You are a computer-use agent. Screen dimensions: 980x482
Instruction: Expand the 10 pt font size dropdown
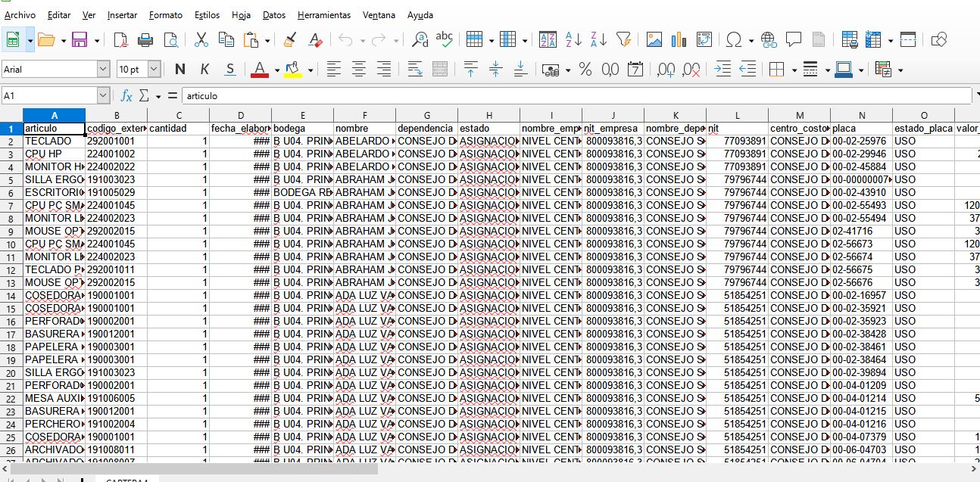click(x=154, y=70)
